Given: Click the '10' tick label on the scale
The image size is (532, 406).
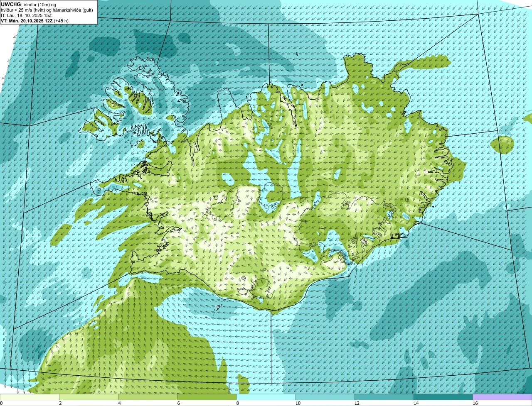Looking at the screenshot, I should [x=298, y=403].
